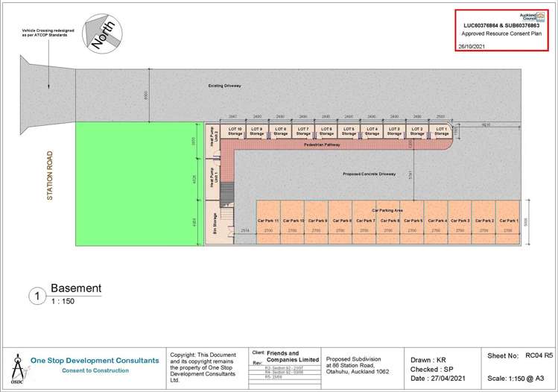Pick the 'Car Park 8' space
558x392 pixels.
pos(340,222)
